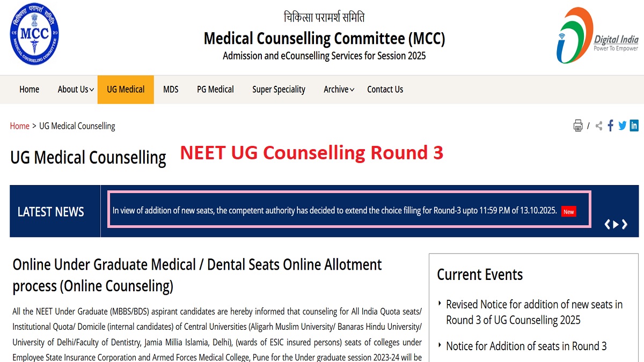
Task: Play the latest news ticker
Action: [616, 225]
